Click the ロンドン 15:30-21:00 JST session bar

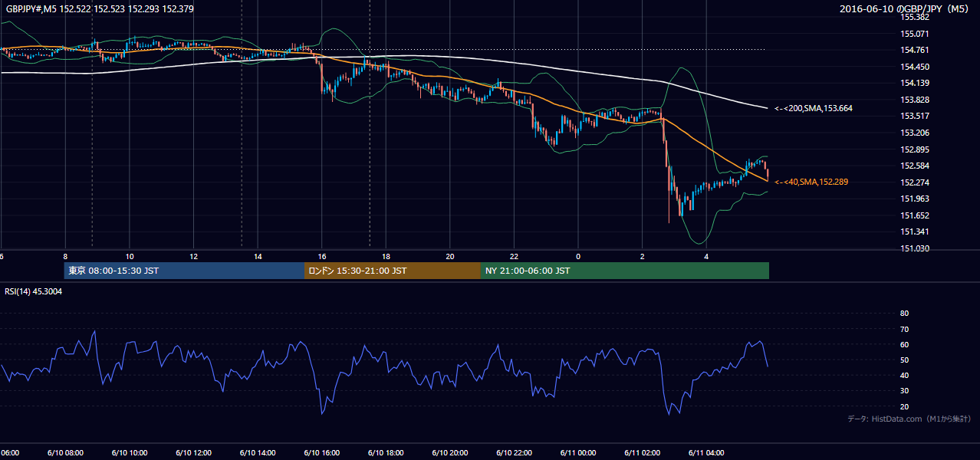[393, 271]
